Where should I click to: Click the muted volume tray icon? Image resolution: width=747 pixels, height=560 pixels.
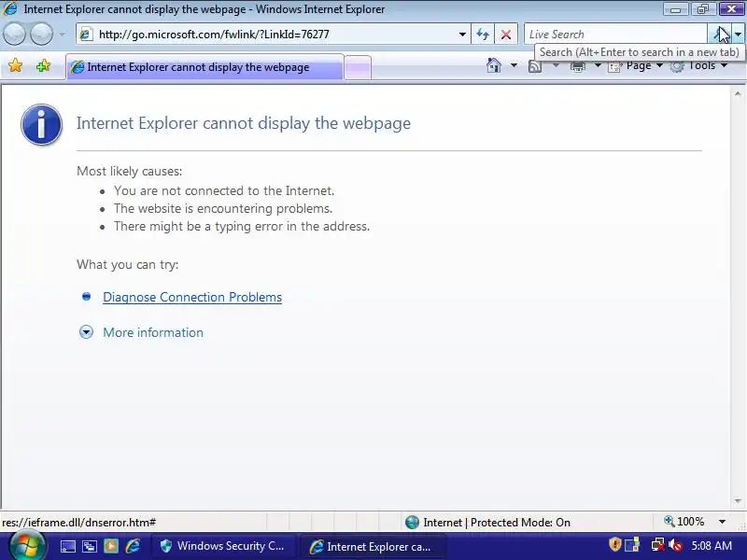pos(674,545)
